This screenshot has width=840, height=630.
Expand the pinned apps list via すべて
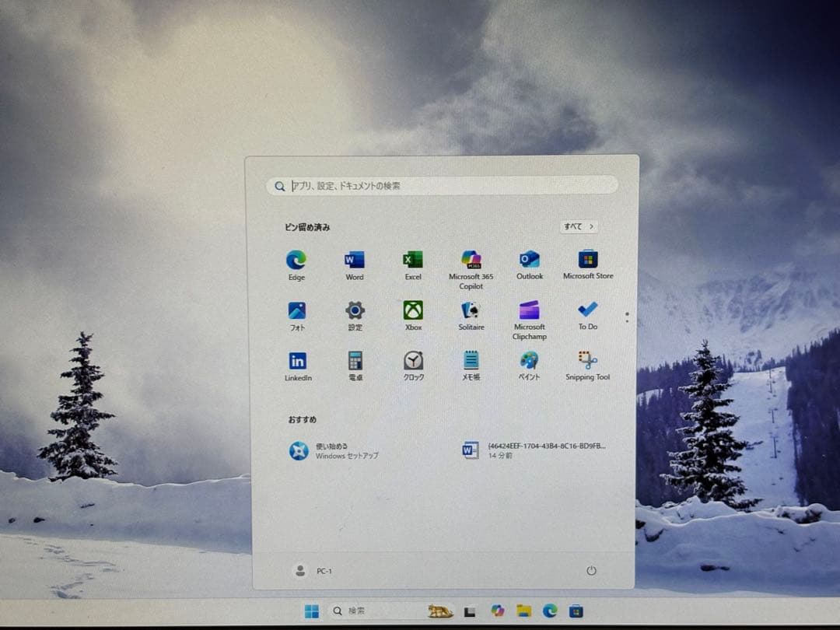coord(579,226)
